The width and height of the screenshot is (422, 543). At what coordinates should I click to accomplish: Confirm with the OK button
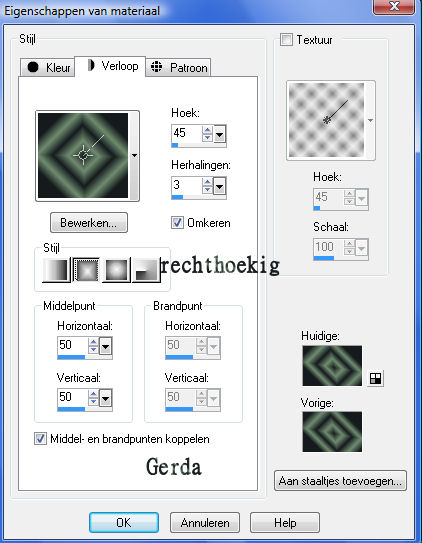[x=124, y=523]
